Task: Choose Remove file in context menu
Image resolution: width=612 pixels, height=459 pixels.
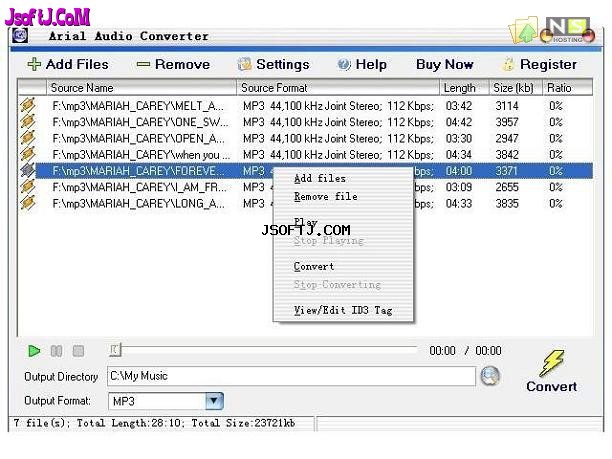Action: 326,197
